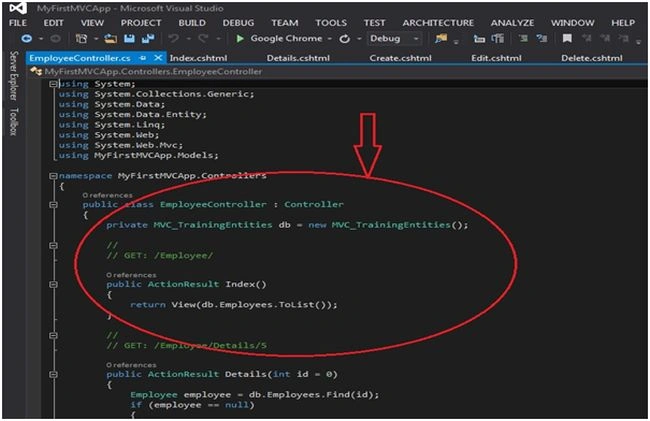Collapse the GET: /Employee/Details/5 comment block
Screen dimensions: 650x421
(x=53, y=335)
